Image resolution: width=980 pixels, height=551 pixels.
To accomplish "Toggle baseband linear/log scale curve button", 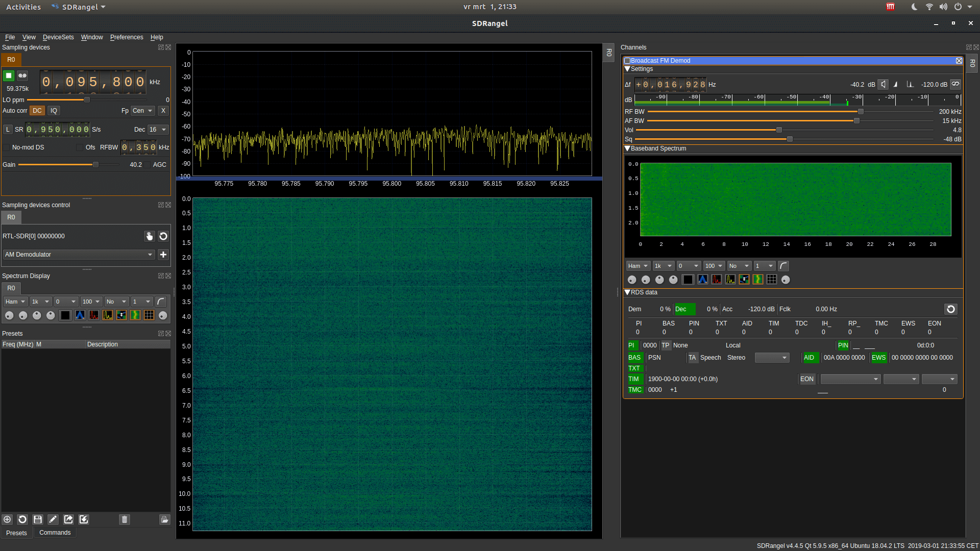I will coord(783,266).
